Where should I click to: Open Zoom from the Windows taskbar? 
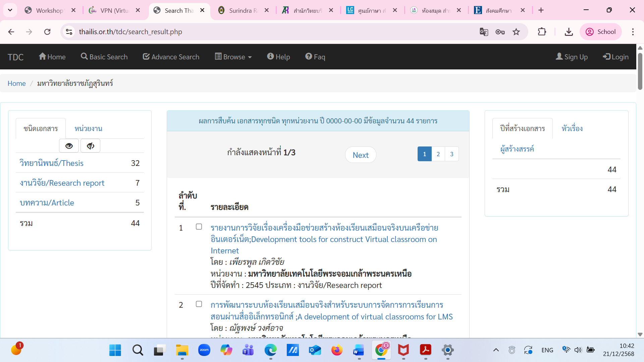click(x=204, y=350)
